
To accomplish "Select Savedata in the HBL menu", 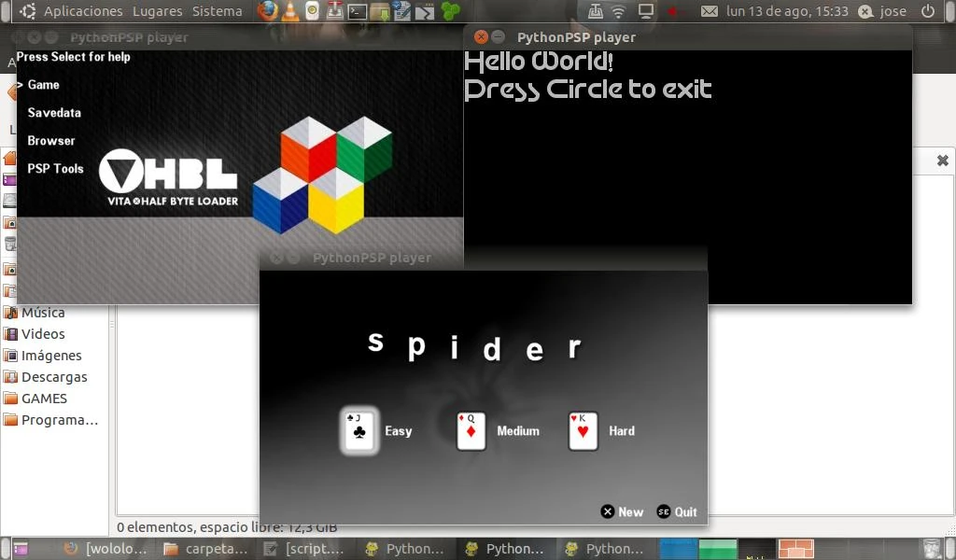I will click(54, 113).
